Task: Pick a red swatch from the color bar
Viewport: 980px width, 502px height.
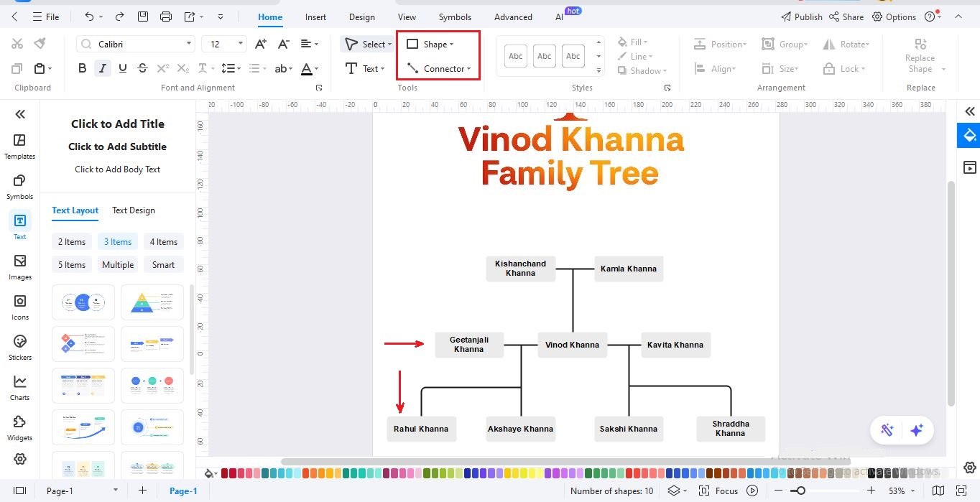Action: [x=223, y=473]
